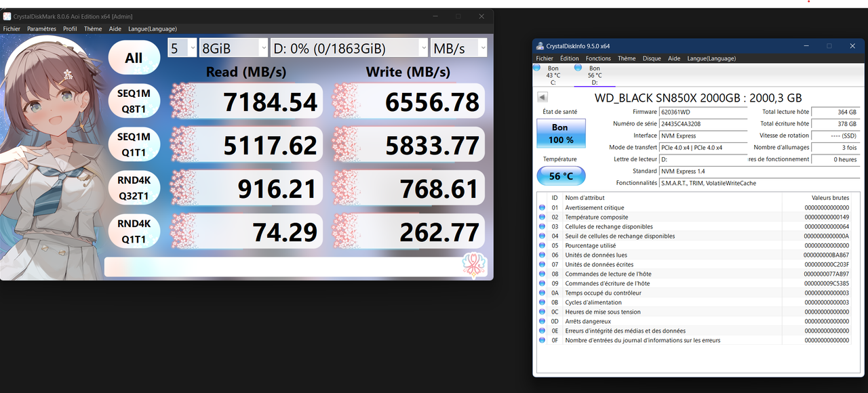Click the Total lecture hôte value 364 GB
Image resolution: width=868 pixels, height=393 pixels.
click(x=835, y=112)
